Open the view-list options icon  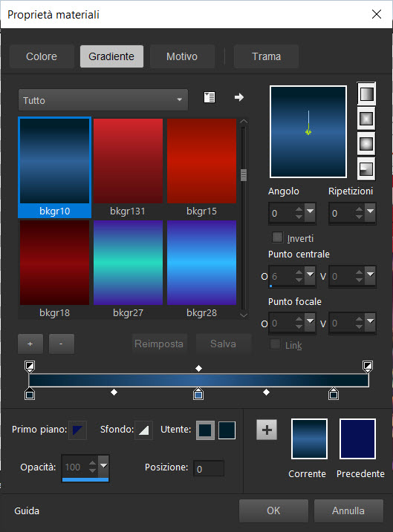click(x=210, y=97)
